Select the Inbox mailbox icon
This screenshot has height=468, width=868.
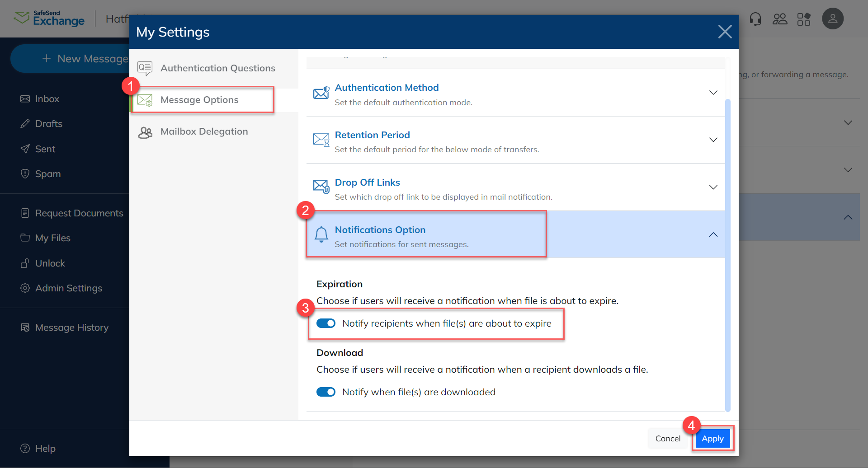pos(26,98)
